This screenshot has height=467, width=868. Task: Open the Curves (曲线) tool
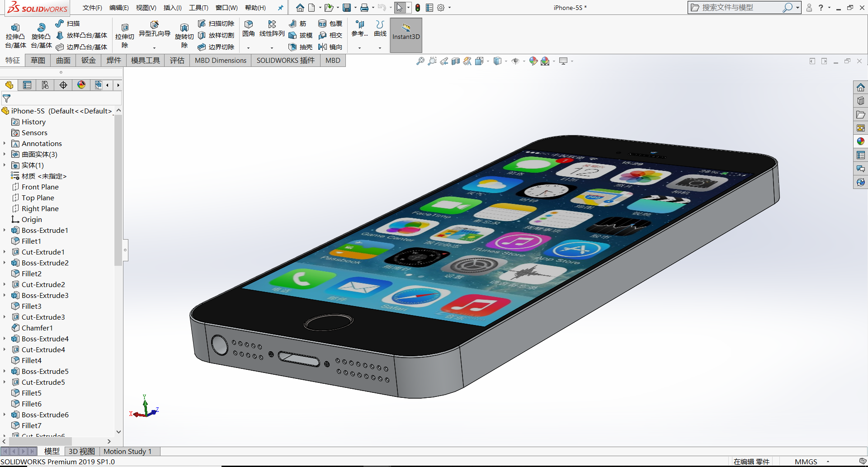click(x=380, y=28)
